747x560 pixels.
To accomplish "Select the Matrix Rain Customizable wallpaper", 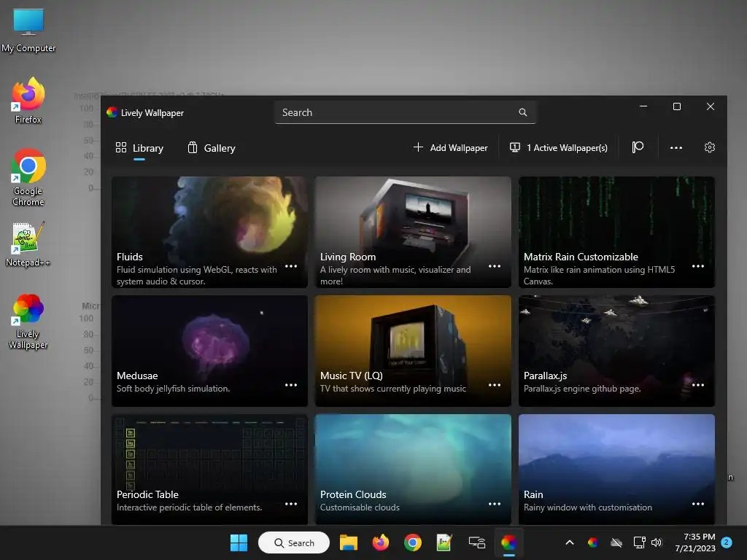I will pos(616,232).
